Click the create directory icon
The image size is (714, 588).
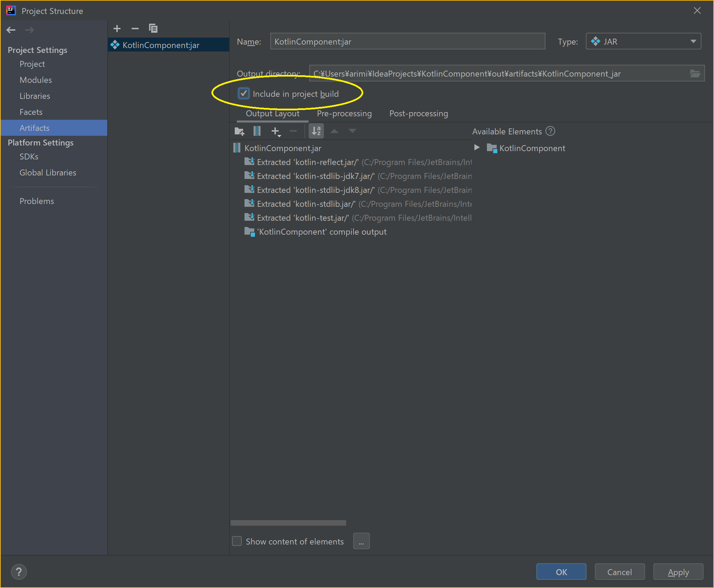(239, 131)
